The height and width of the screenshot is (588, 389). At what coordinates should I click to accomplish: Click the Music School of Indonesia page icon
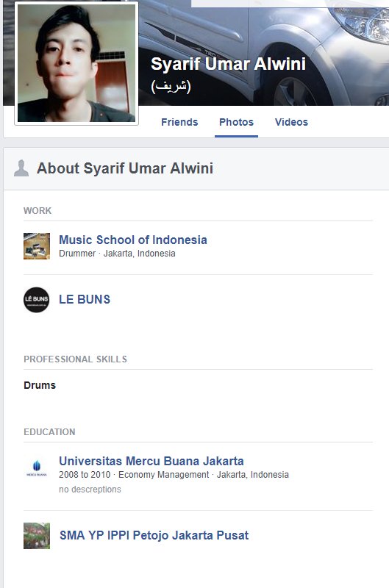(x=37, y=246)
